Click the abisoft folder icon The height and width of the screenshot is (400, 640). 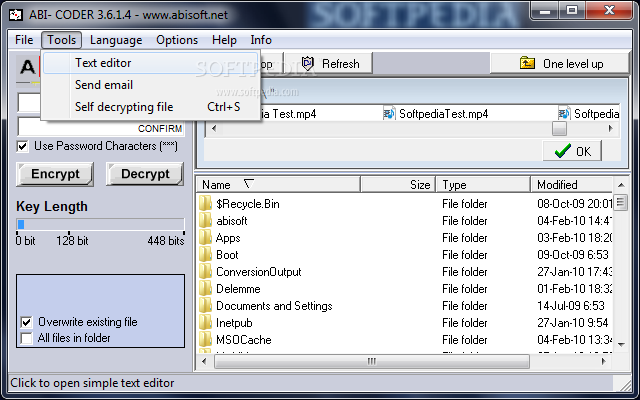205,221
